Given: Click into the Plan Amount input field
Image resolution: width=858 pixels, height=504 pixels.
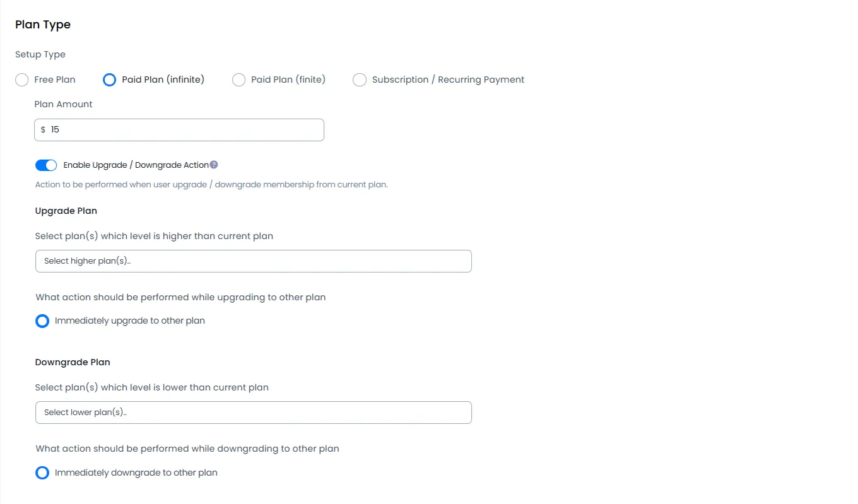Looking at the screenshot, I should (x=183, y=130).
